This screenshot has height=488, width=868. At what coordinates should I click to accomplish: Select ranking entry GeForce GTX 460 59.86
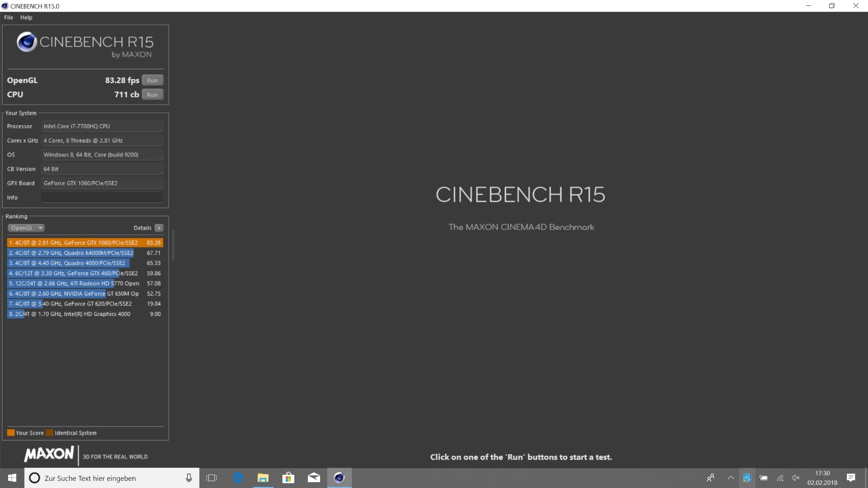[x=85, y=273]
